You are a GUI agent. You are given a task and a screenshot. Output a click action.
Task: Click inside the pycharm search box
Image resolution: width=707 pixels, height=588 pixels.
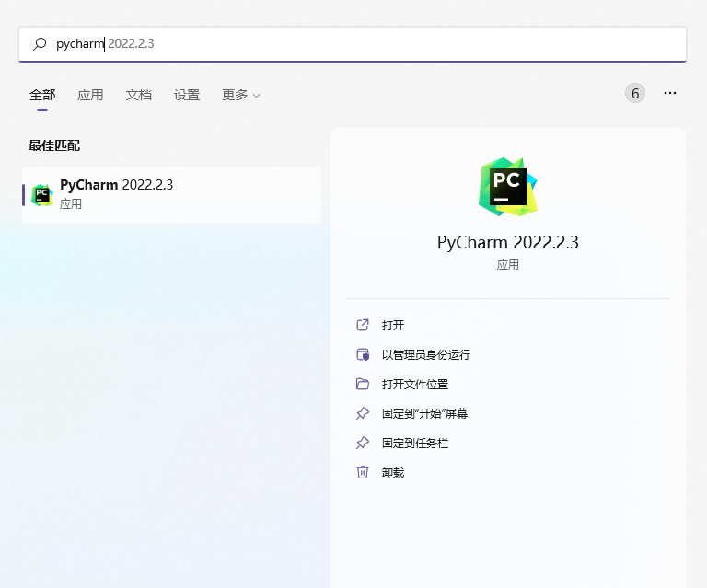368,44
